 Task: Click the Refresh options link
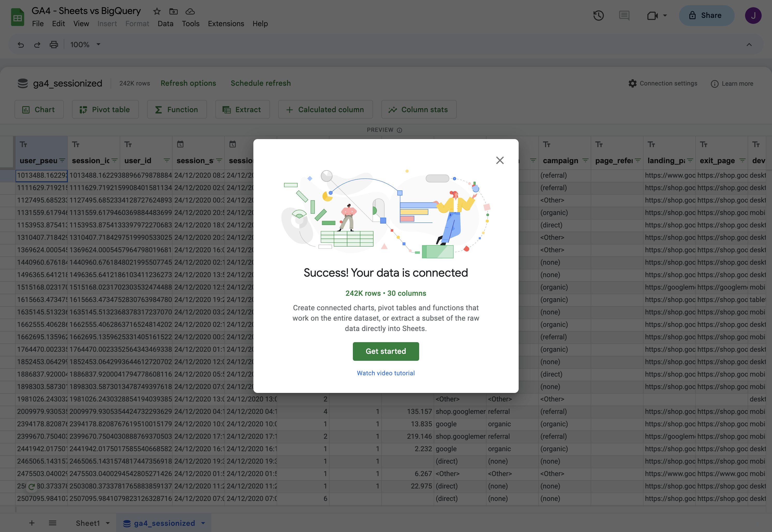[188, 83]
